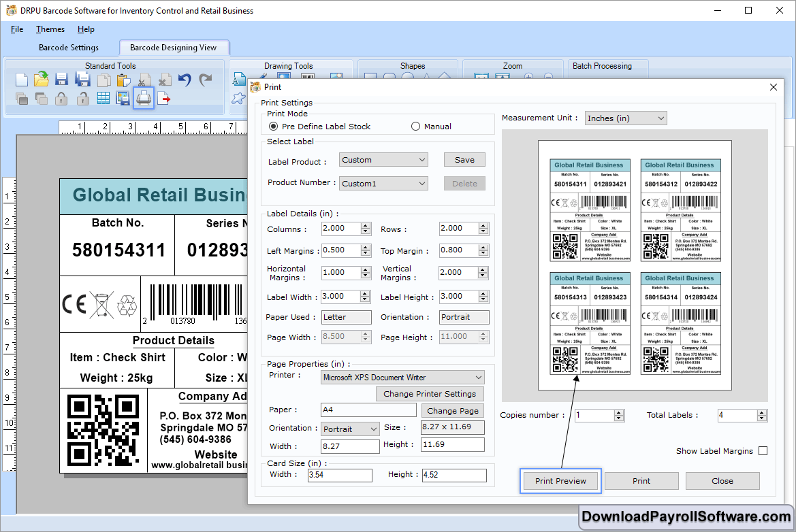Increase the Horizontal Margins value
This screenshot has height=532, width=796.
point(366,270)
